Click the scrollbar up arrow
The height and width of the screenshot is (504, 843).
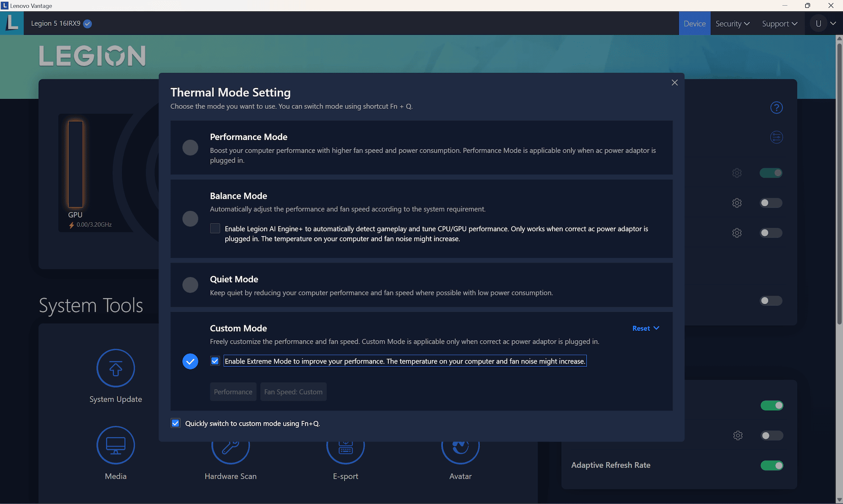(839, 39)
